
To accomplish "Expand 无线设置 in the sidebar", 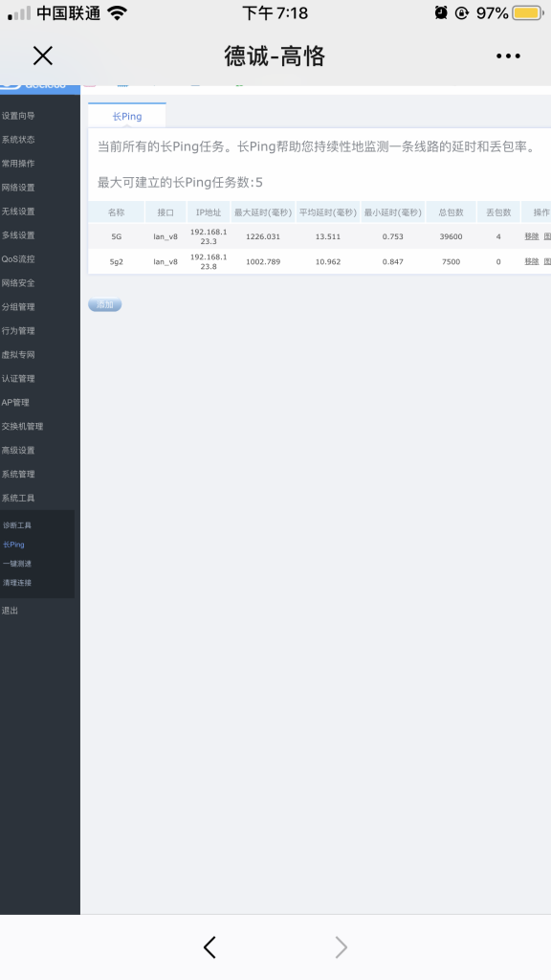I will coord(18,212).
